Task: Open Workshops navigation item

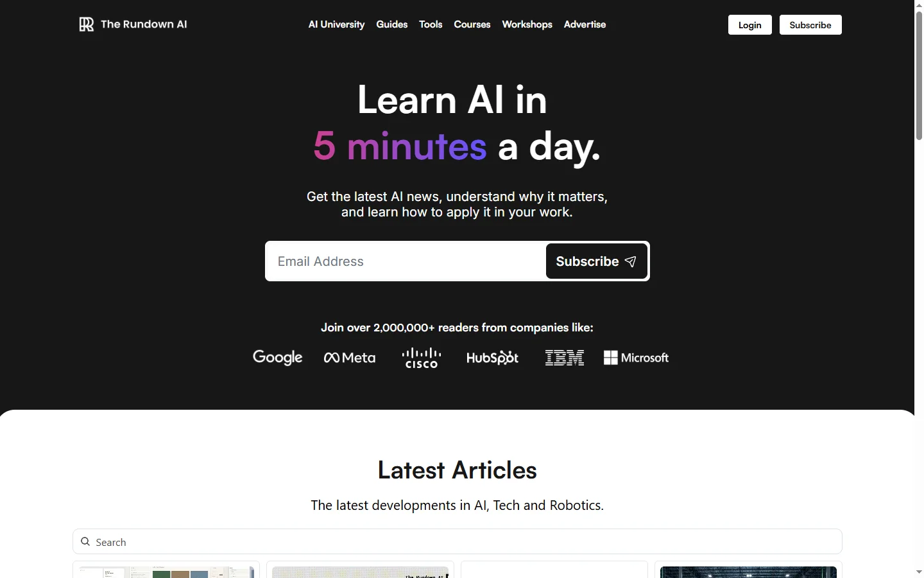Action: 527,24
